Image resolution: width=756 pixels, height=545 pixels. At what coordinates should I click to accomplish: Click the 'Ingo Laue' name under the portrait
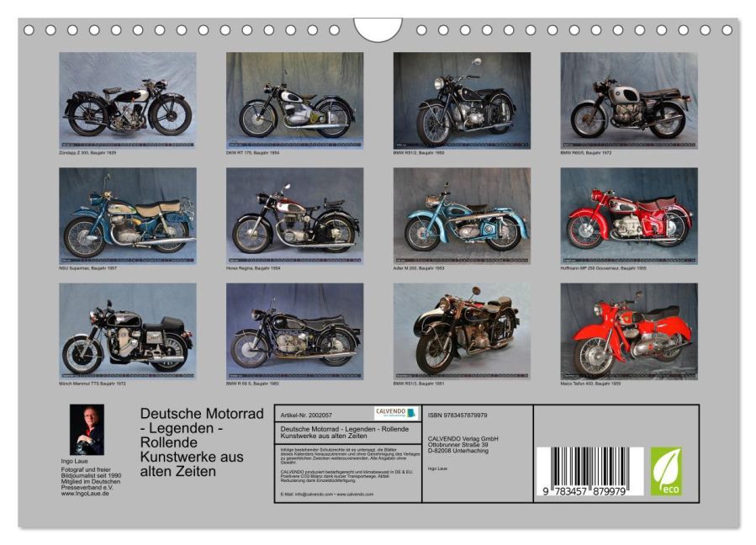(x=74, y=461)
